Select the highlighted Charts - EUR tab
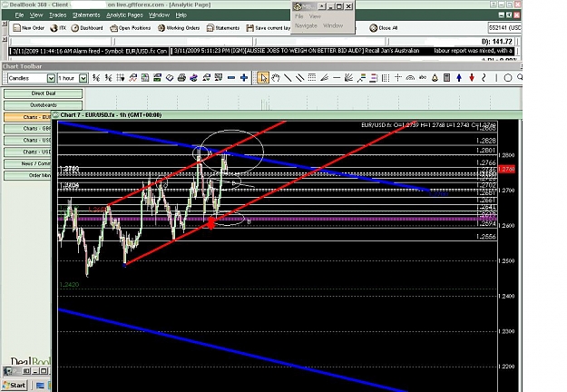Image resolution: width=567 pixels, height=392 pixels. [27, 117]
